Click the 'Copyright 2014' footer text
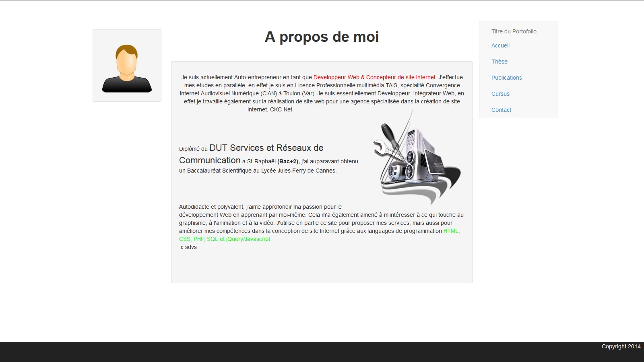Image resolution: width=644 pixels, height=362 pixels. 621,346
